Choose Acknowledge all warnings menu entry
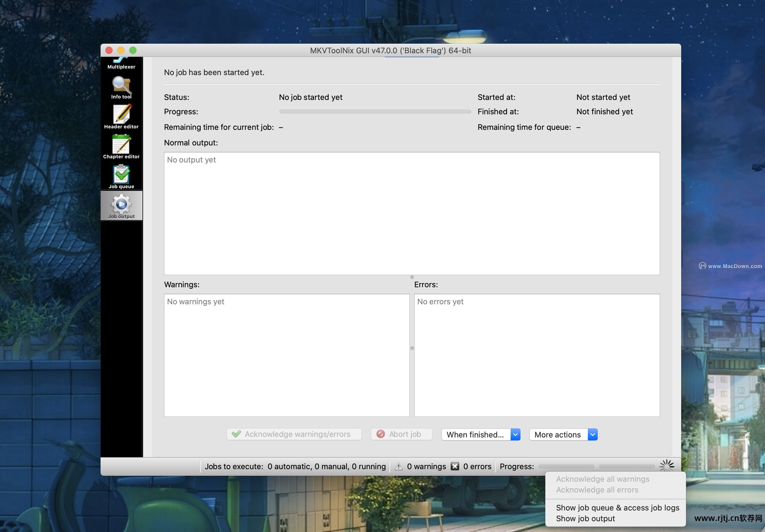 [x=602, y=479]
